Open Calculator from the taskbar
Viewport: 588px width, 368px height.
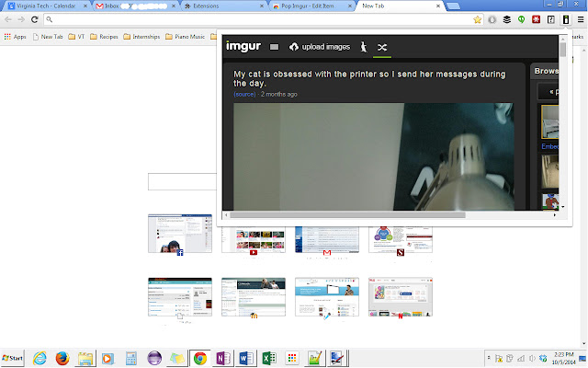pos(130,358)
